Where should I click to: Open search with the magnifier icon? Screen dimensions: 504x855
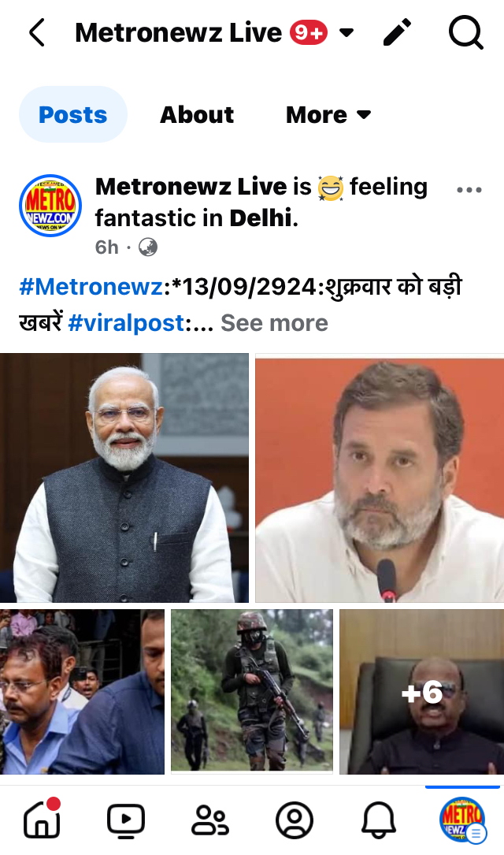pyautogui.click(x=466, y=33)
